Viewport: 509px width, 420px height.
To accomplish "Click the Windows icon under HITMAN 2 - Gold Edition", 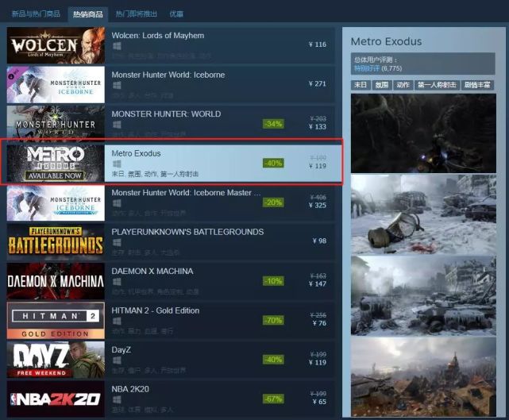I will click(x=117, y=321).
